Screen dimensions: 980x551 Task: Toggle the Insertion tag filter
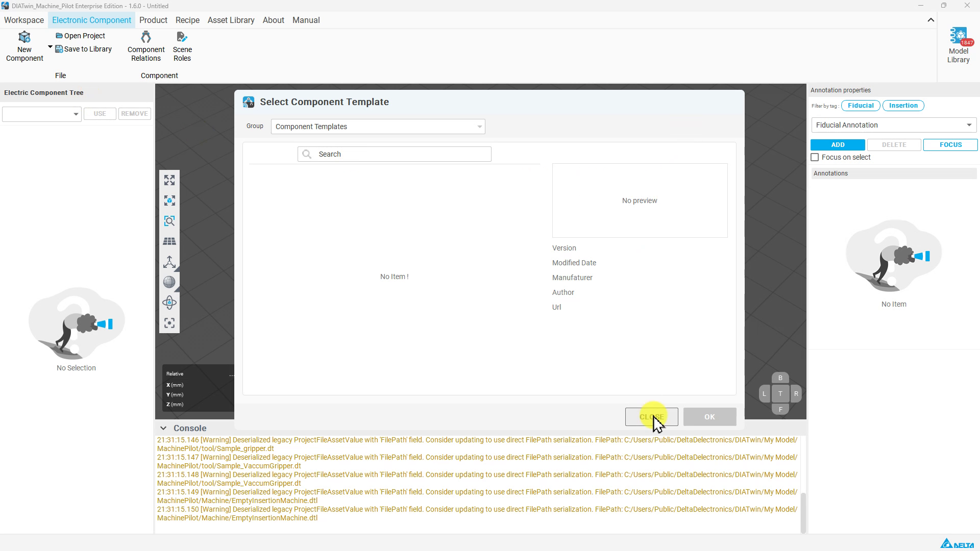click(903, 106)
